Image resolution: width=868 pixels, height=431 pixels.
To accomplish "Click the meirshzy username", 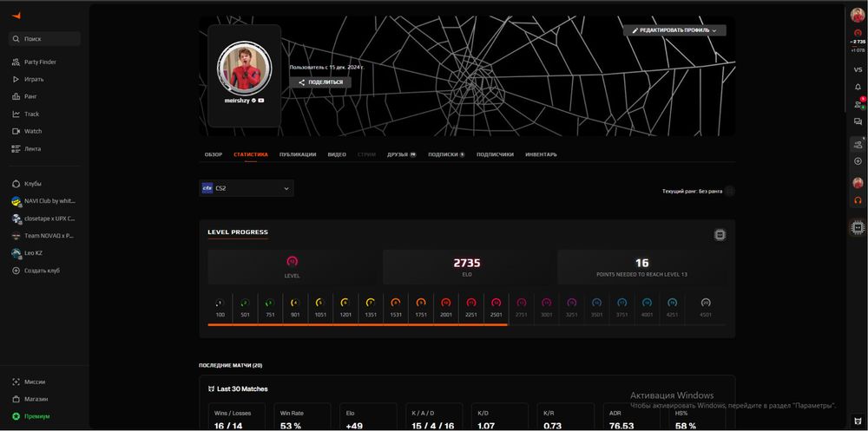I will point(237,101).
